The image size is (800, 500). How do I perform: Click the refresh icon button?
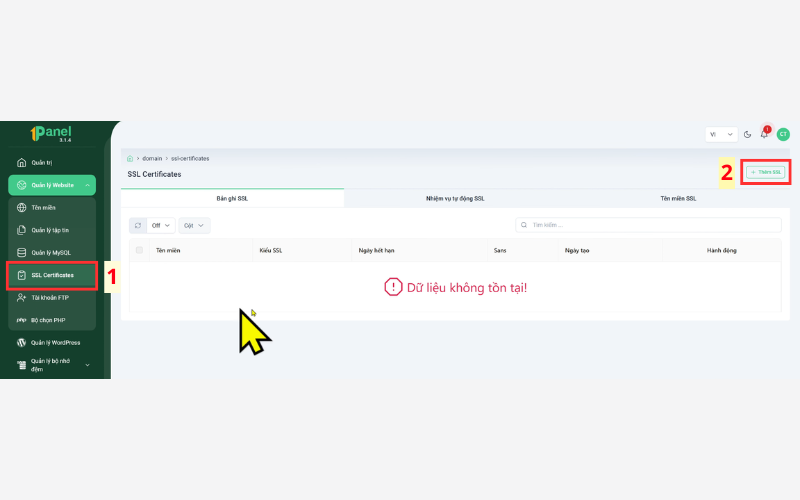[x=138, y=226]
